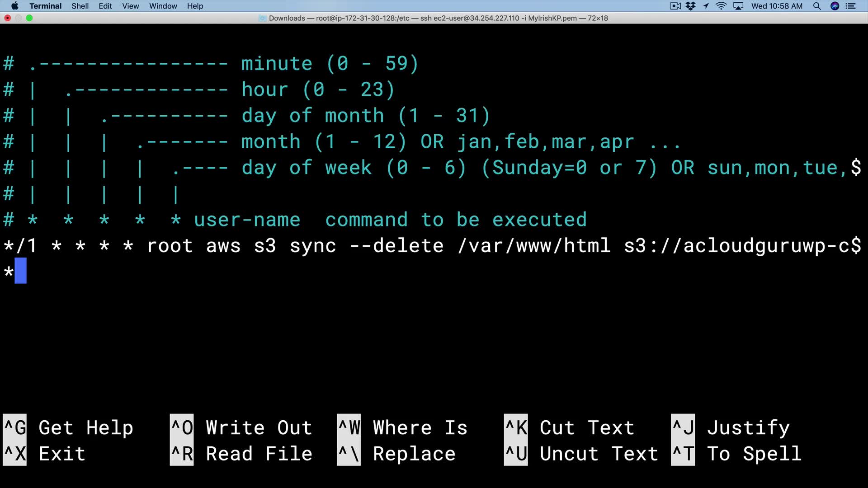Open the Apple menu
This screenshot has width=868, height=488.
click(14, 6)
